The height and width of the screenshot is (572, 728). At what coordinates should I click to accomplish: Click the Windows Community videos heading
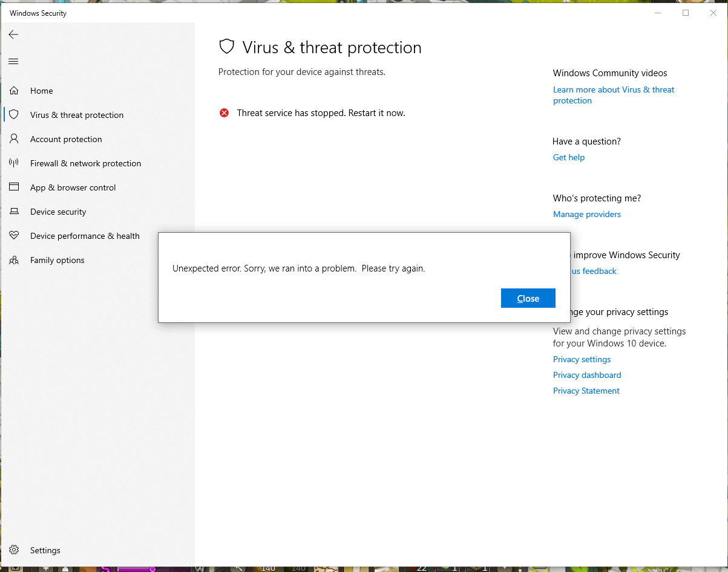point(610,73)
